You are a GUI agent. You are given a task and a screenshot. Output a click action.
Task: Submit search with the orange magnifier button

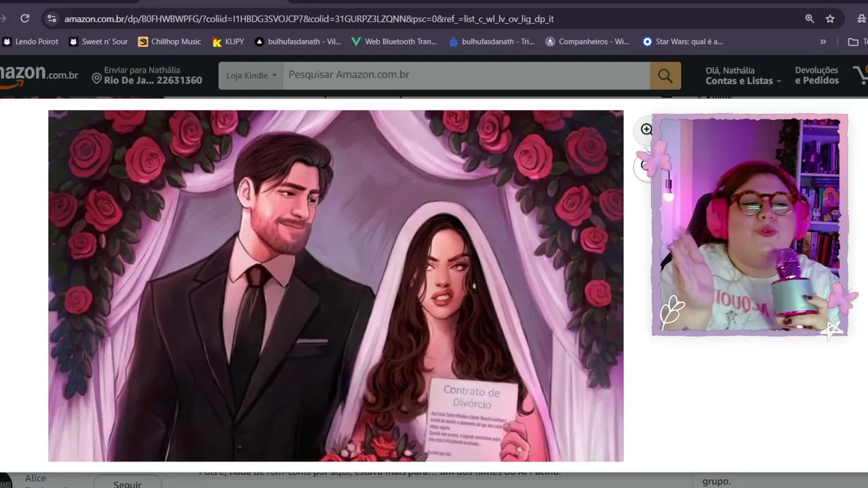click(665, 75)
